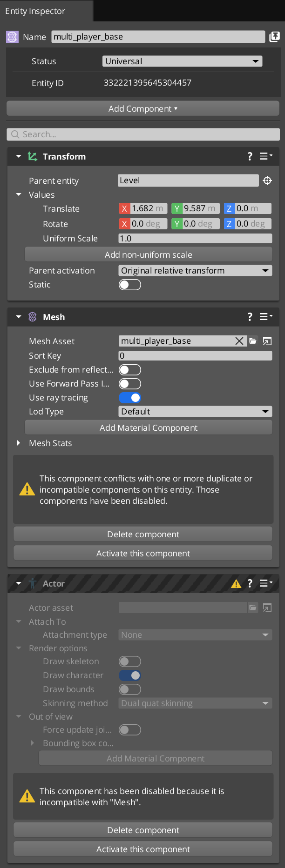Switch to the Entity Inspector tab
The height and width of the screenshot is (868, 285).
35,11
